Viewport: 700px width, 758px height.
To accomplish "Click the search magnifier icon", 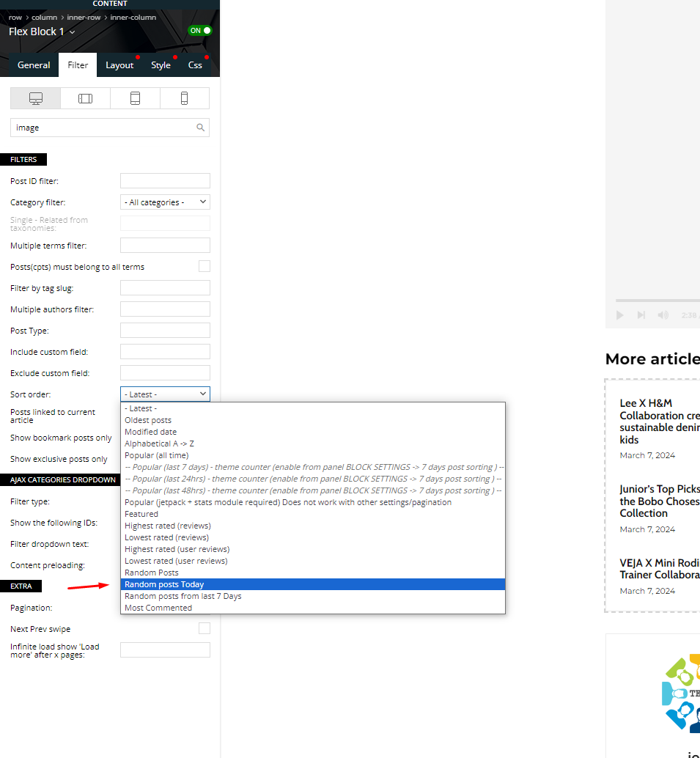I will click(x=200, y=128).
